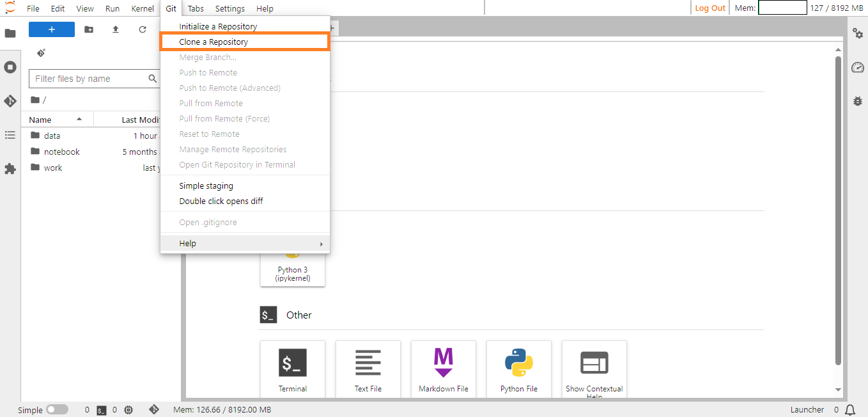This screenshot has width=868, height=417.
Task: Select Push to Remote (Advanced) entry
Action: tap(245, 88)
